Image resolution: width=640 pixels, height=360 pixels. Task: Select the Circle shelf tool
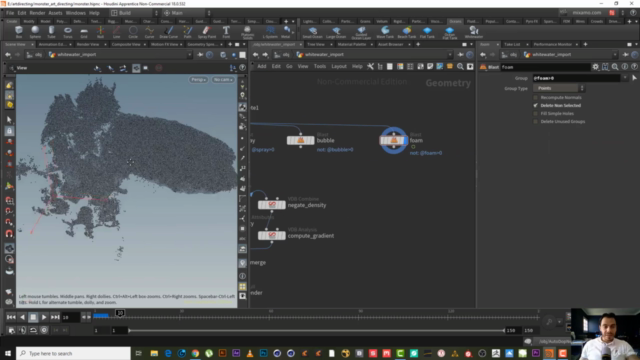133,32
